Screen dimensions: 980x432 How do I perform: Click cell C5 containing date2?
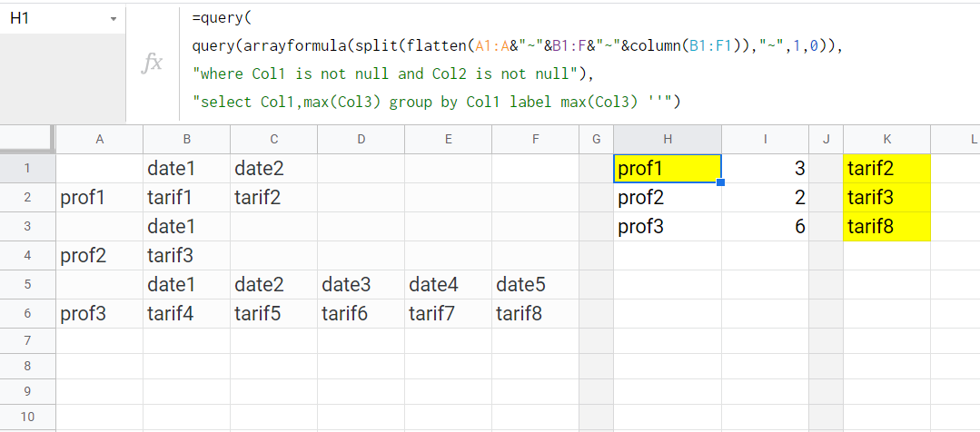(x=273, y=285)
